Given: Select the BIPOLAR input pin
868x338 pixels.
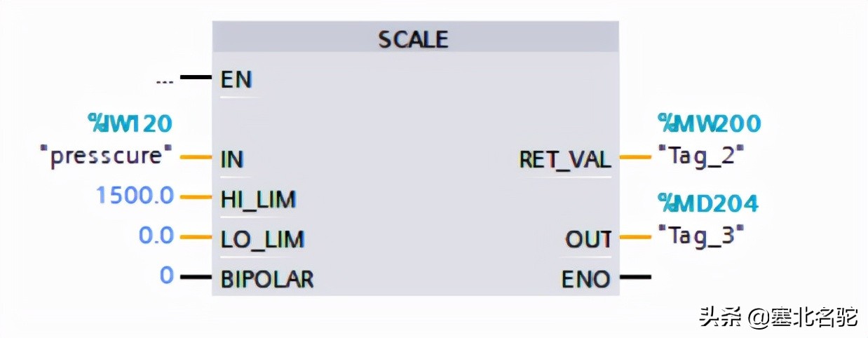Looking at the screenshot, I should pyautogui.click(x=267, y=279).
